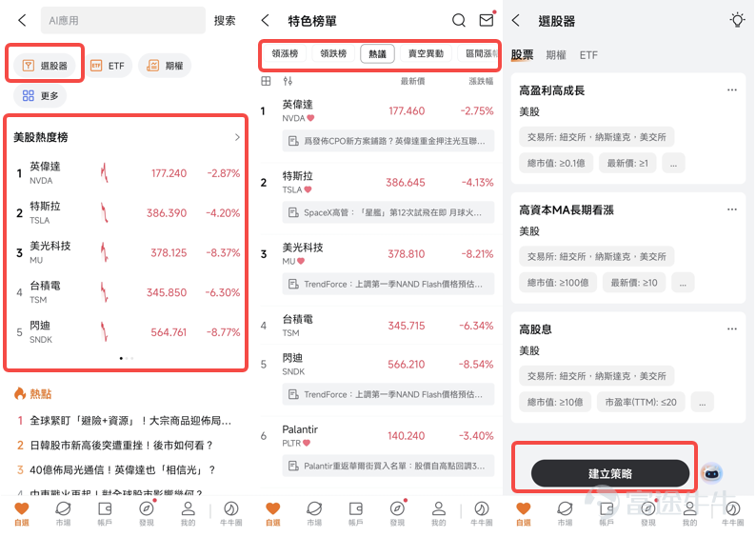This screenshot has width=756, height=537.
Task: Tap the 建立策略 button
Action: pos(610,473)
